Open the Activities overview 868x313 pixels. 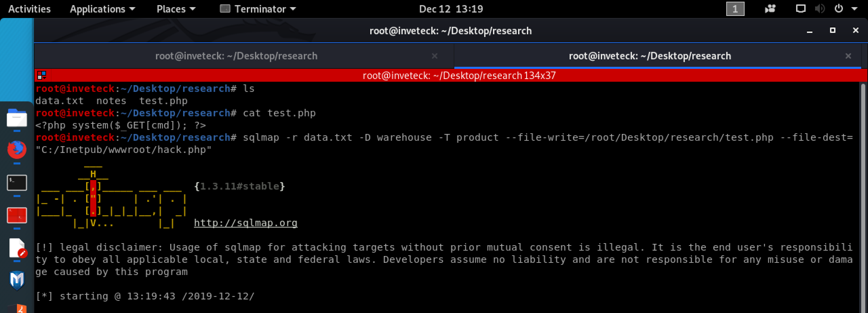[x=29, y=9]
